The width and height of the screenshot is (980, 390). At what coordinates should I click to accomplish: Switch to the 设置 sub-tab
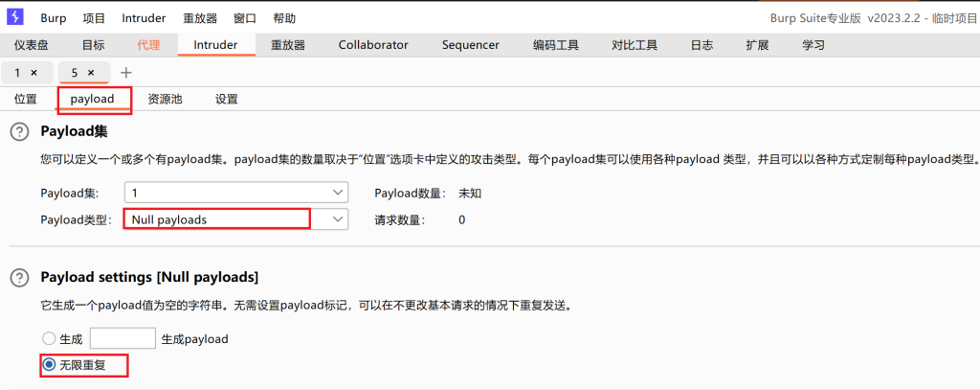(x=226, y=99)
